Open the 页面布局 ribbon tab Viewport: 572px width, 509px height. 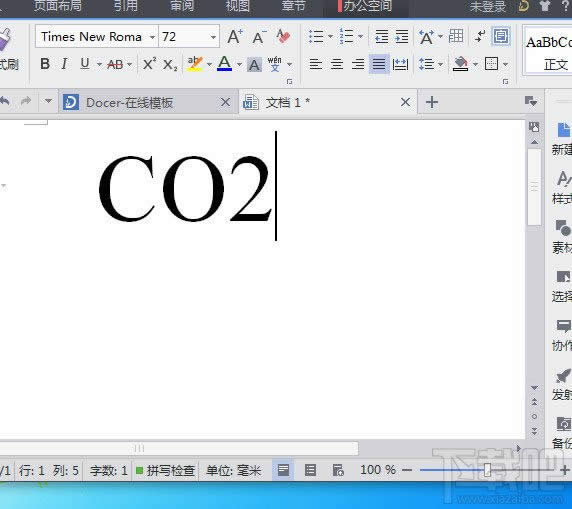pyautogui.click(x=58, y=5)
